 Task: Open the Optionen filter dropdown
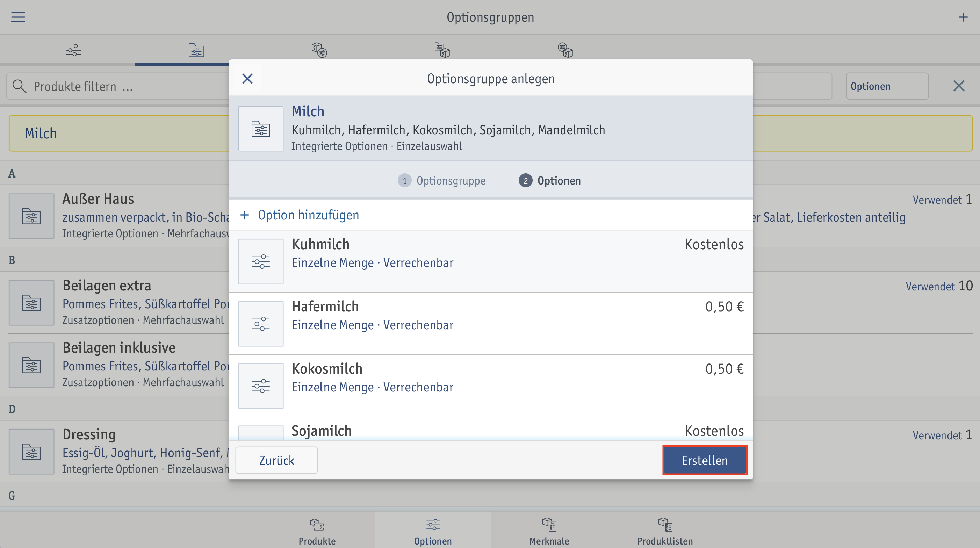tap(887, 86)
